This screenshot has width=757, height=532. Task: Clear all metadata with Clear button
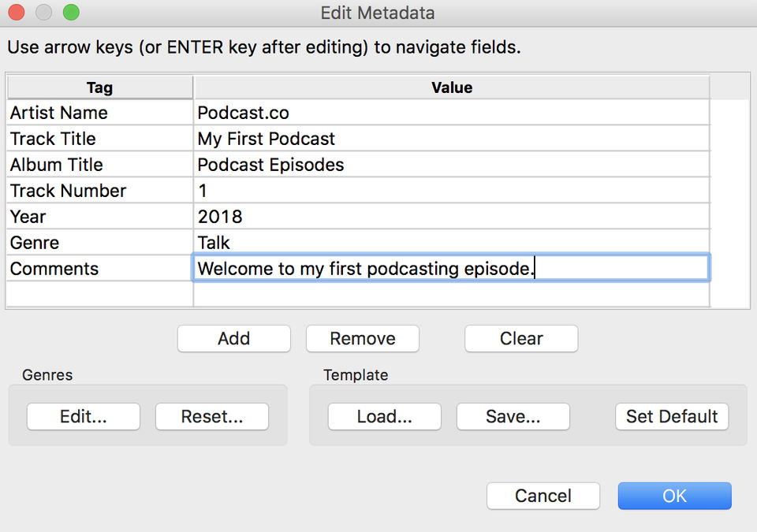coord(521,339)
